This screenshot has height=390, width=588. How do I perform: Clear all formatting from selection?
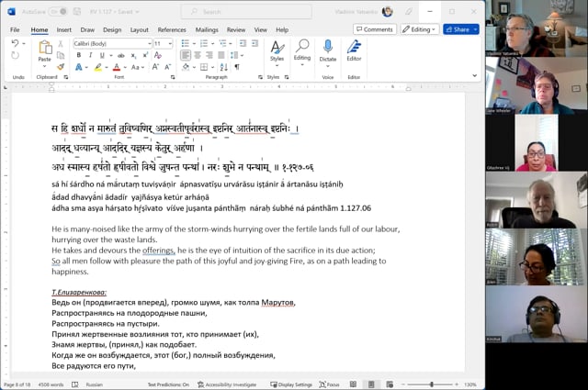pos(158,55)
